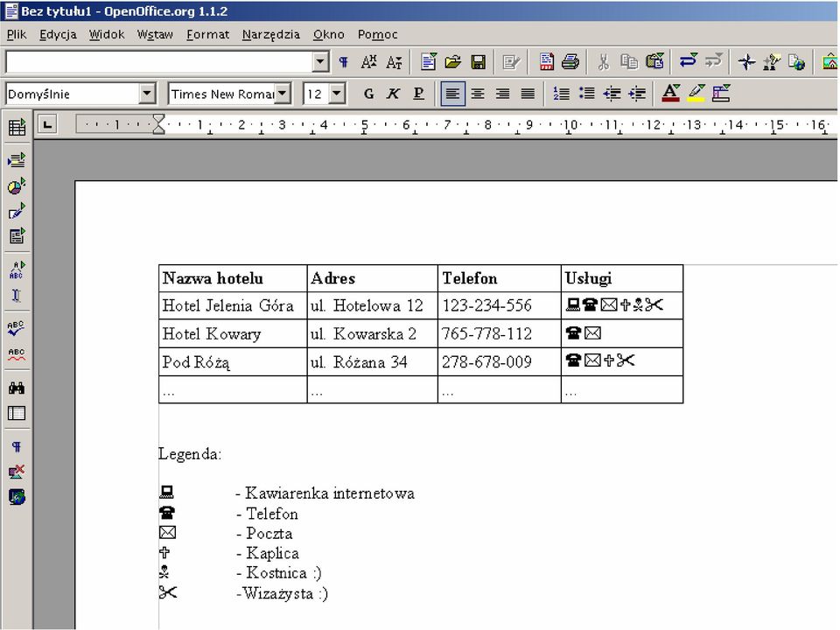Copy using the toolbar copy icon
840x630 pixels.
629,62
